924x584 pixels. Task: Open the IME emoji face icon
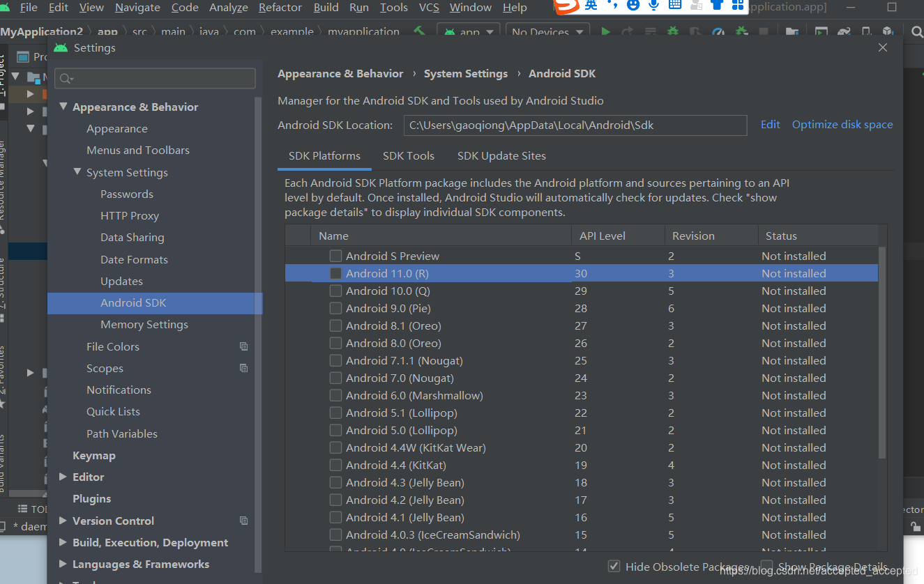[x=633, y=6]
